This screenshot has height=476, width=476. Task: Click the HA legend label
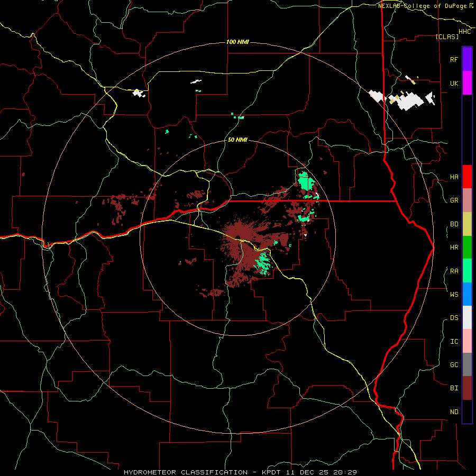454,177
